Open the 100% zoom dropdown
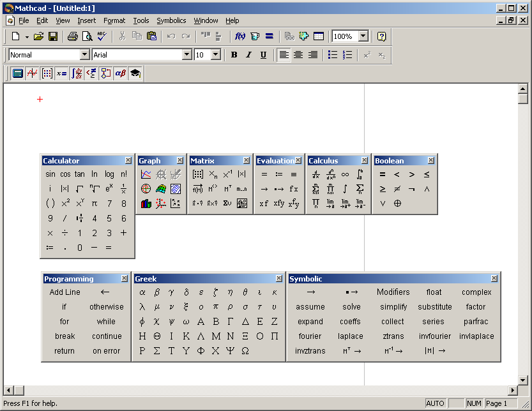This screenshot has height=411, width=532. [x=363, y=36]
